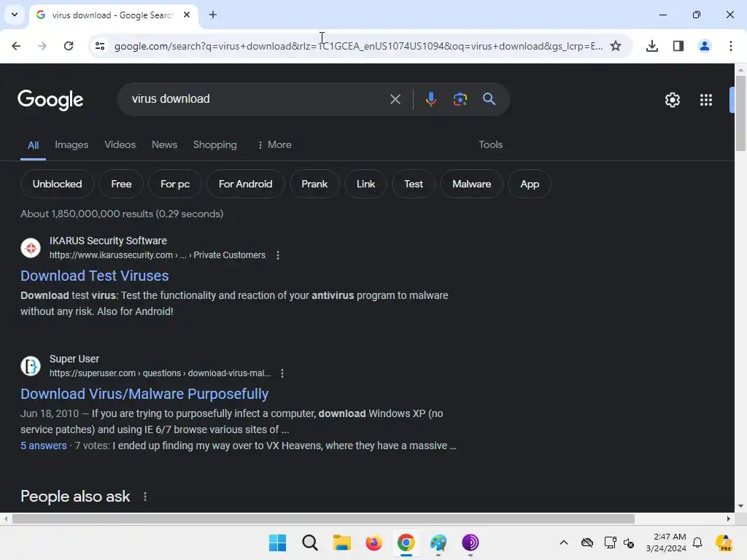Show hidden system tray icons

(564, 542)
